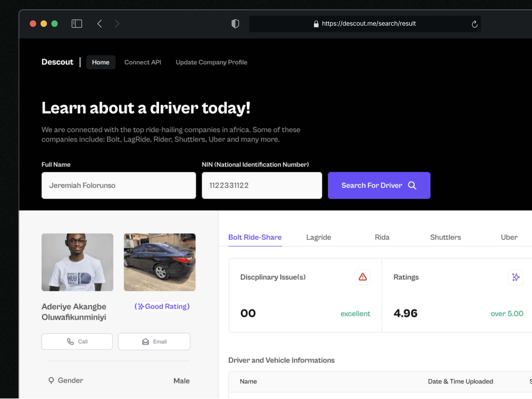532x399 pixels.
Task: Click the sparkle icon on the Ratings card
Action: [515, 277]
